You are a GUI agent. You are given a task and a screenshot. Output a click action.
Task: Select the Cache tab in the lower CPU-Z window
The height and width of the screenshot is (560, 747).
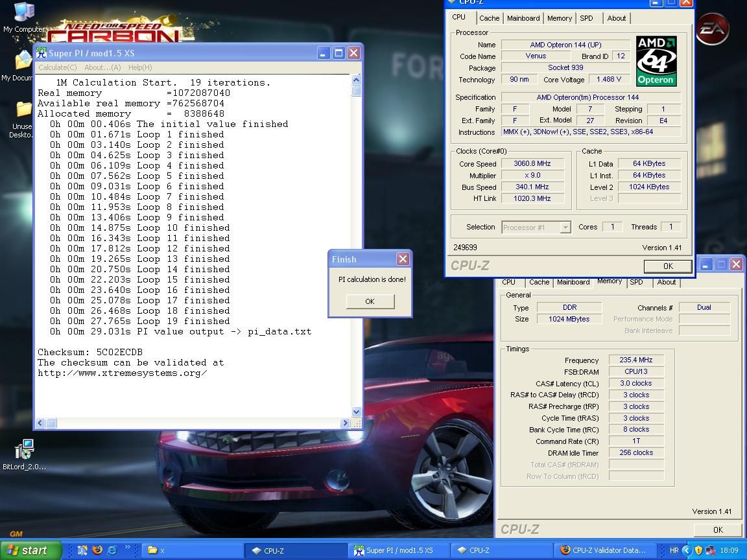tap(539, 282)
